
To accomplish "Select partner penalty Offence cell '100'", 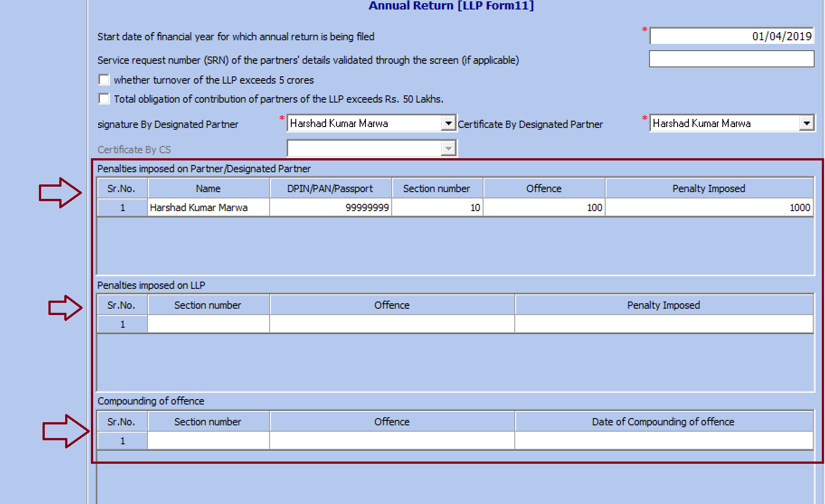I will point(544,207).
